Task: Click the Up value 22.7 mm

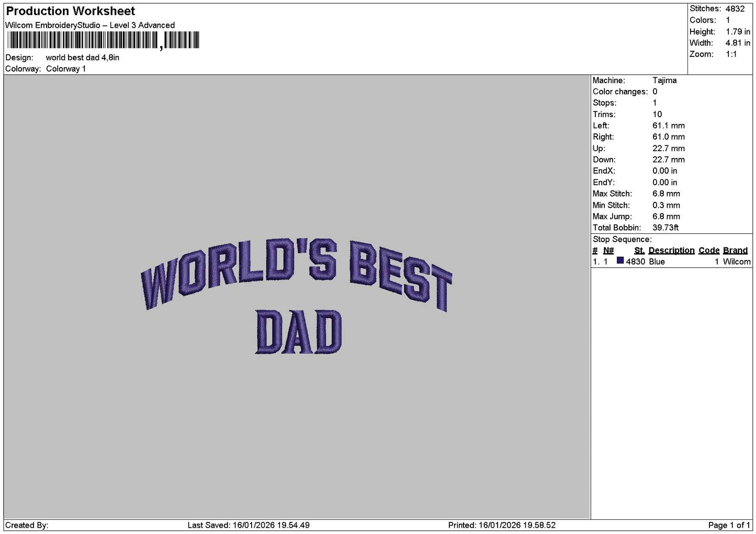Action: 669,149
